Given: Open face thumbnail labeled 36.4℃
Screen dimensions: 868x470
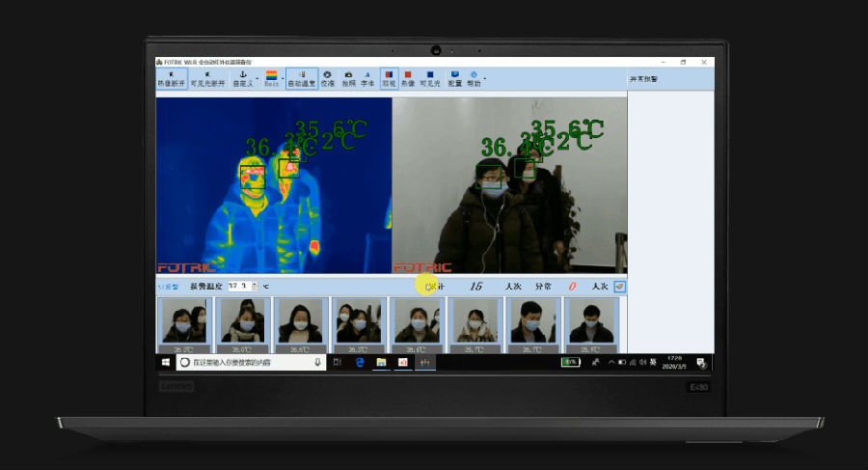Looking at the screenshot, I should tap(417, 325).
